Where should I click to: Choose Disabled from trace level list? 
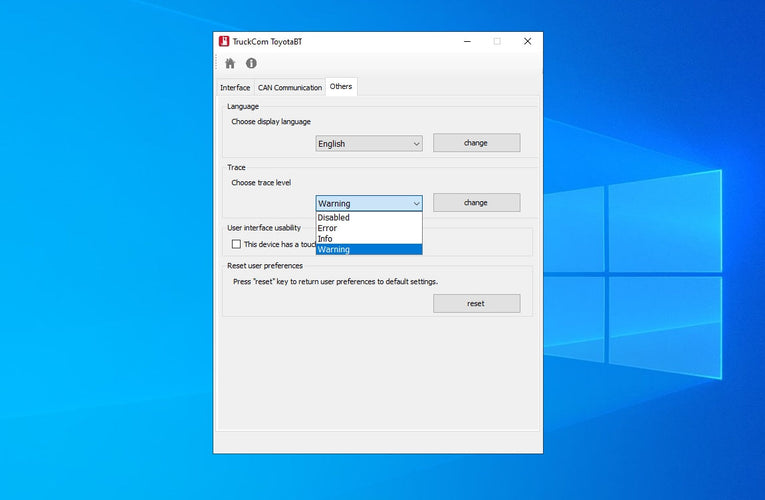point(334,217)
